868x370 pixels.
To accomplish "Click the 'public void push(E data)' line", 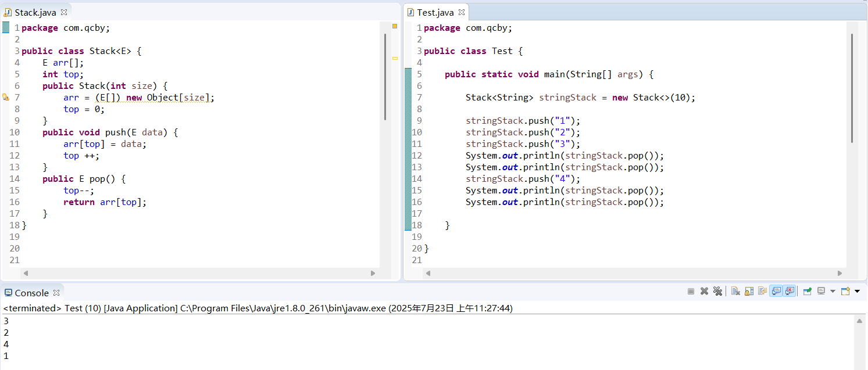I will tap(110, 132).
